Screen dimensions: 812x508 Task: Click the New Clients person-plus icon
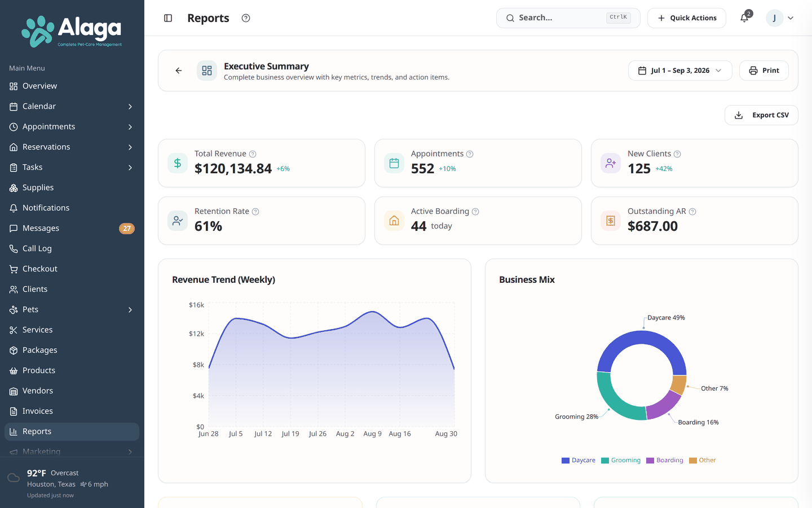tap(611, 163)
